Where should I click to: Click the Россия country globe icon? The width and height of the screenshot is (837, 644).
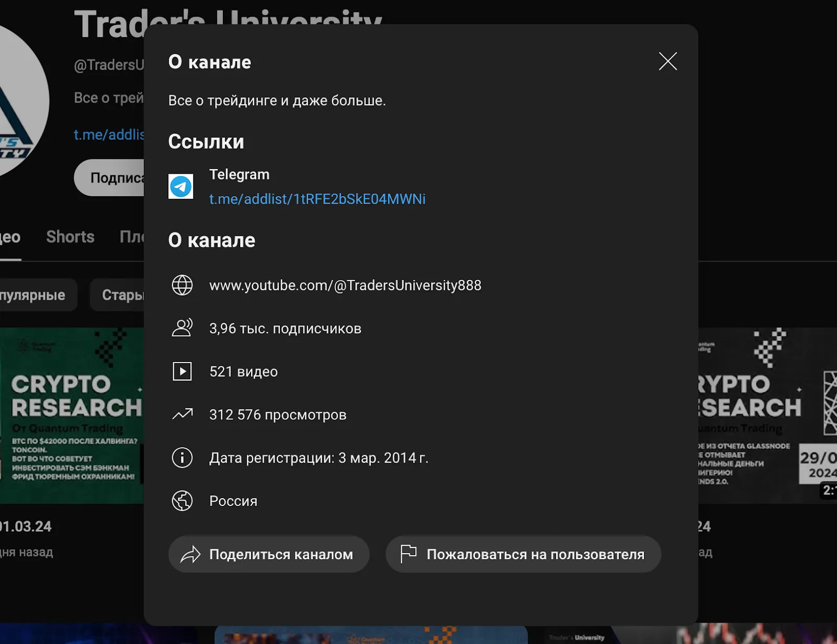(182, 501)
